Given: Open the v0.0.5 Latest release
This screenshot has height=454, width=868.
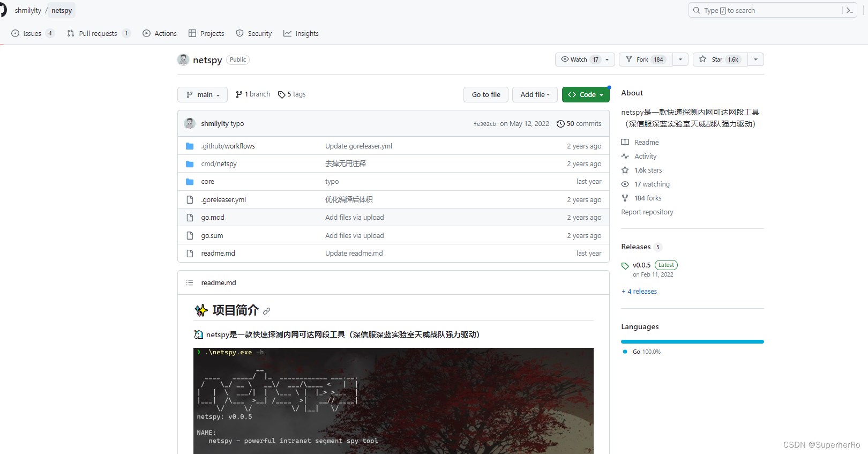Looking at the screenshot, I should (x=649, y=269).
